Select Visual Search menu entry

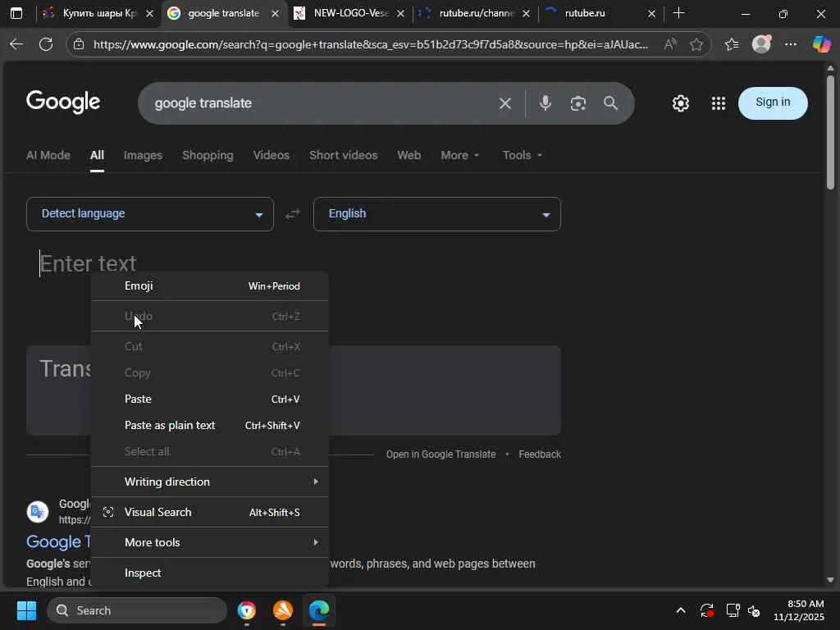point(209,512)
